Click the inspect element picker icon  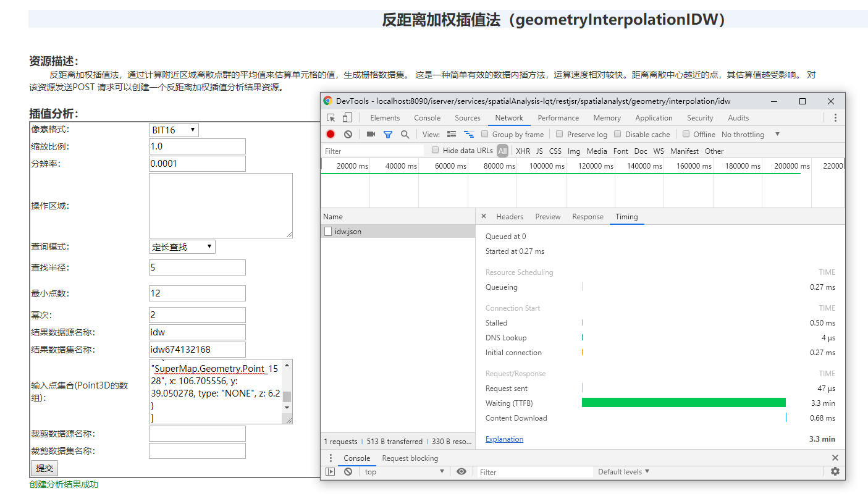coord(331,118)
